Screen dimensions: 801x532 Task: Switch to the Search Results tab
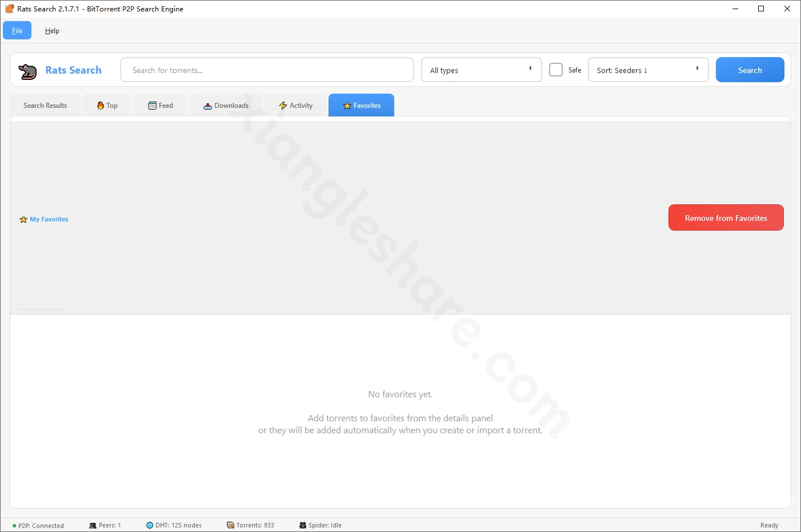(45, 106)
